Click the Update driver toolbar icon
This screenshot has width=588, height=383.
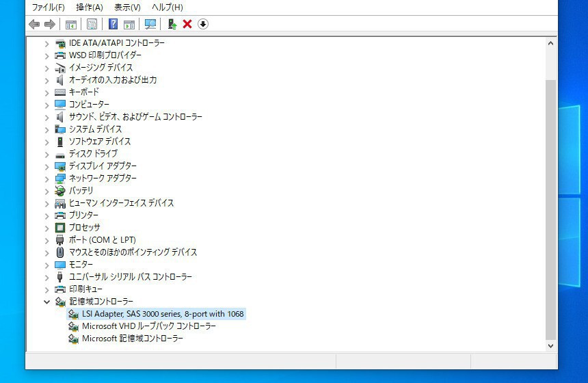click(172, 24)
